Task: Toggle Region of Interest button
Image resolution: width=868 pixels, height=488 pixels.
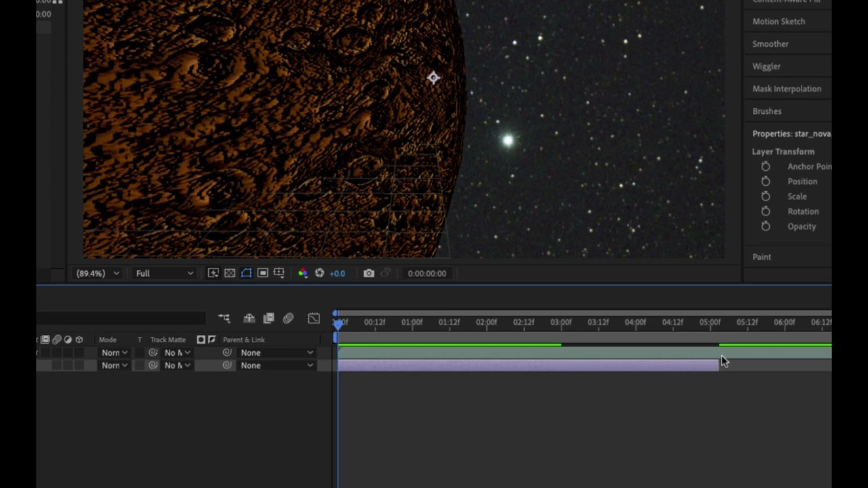Action: (x=262, y=273)
